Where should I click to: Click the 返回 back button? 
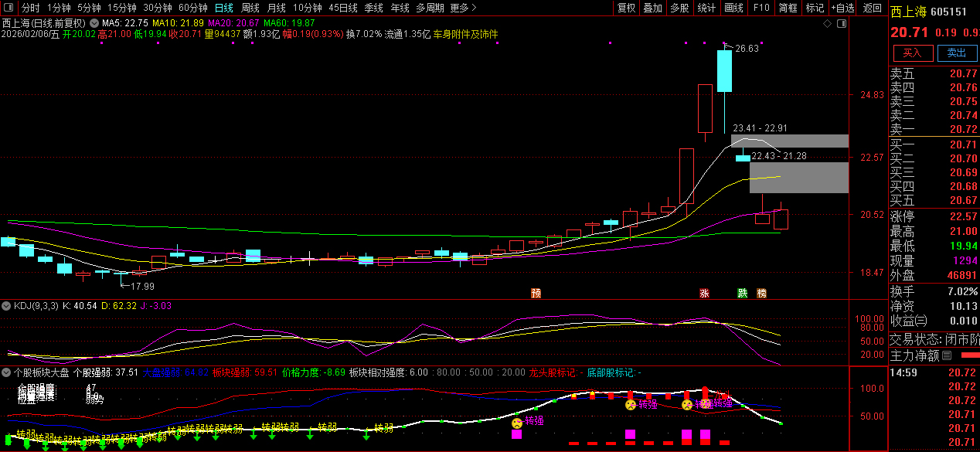tap(873, 8)
